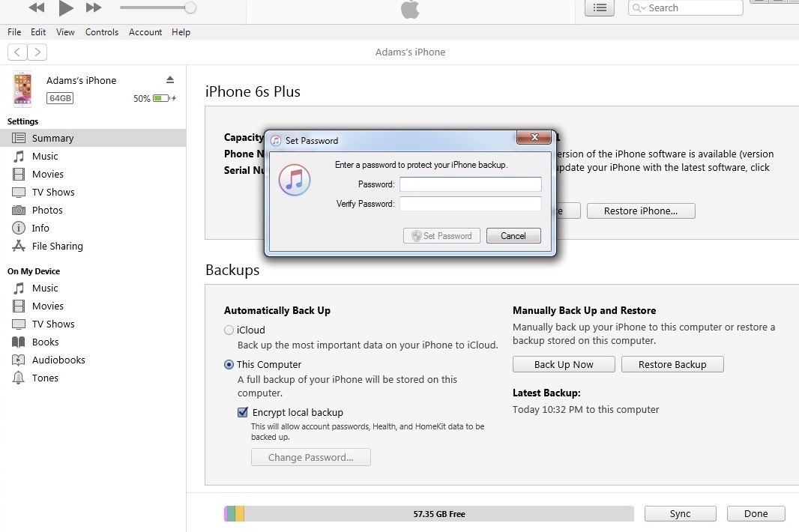This screenshot has width=799, height=532.
Task: Open the Controls menu
Action: coord(102,32)
